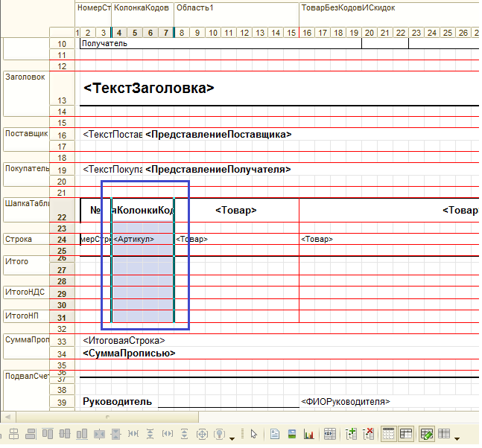Select the КолонкаКодов column area label
The image size is (482, 448).
click(x=142, y=7)
